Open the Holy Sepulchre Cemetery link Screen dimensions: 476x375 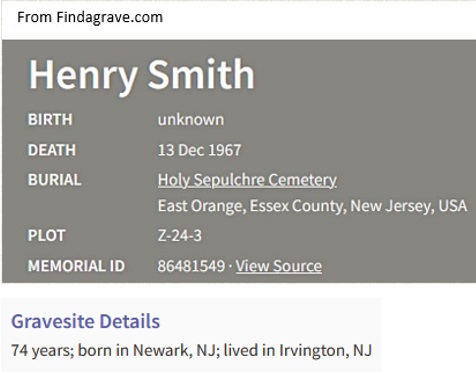[x=247, y=180]
